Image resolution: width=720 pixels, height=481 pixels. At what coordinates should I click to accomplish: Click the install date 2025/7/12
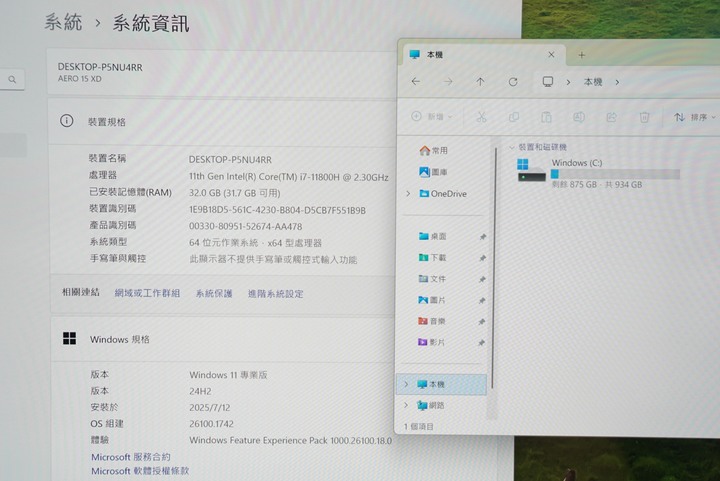[209, 408]
